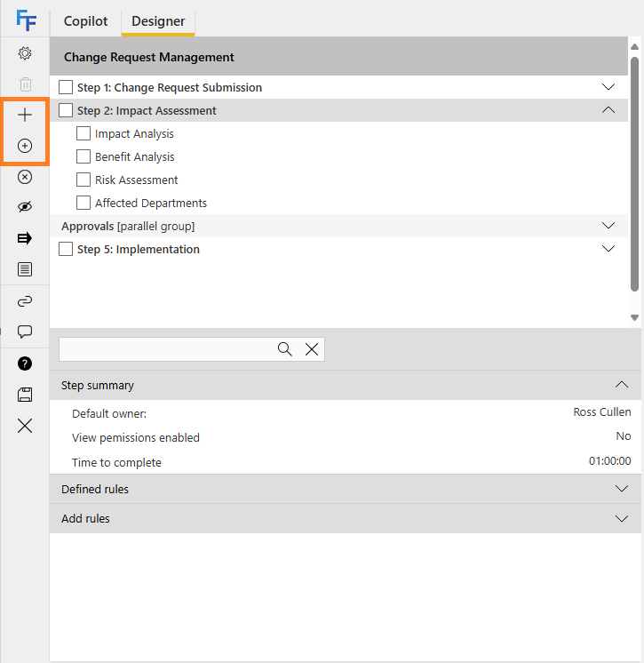Click the scrollbar down arrow

point(634,317)
